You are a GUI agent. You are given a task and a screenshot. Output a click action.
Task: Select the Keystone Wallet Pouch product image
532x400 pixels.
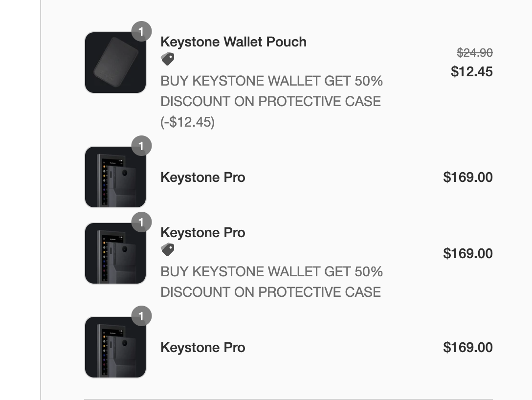tap(115, 63)
